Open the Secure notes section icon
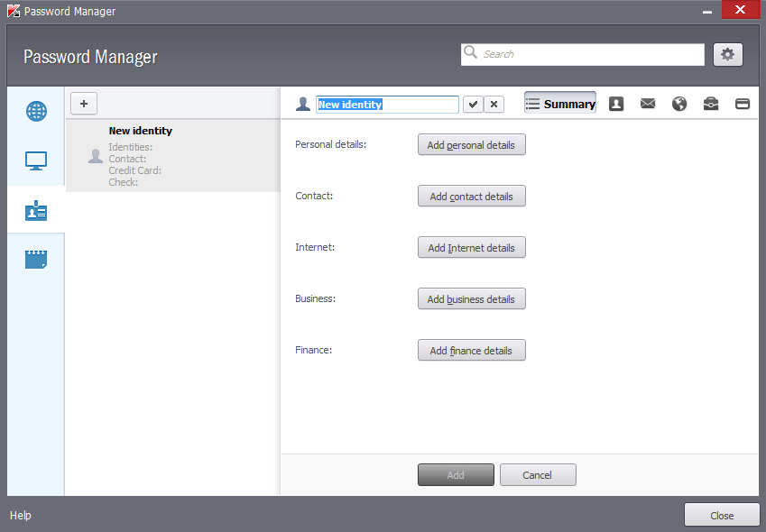The height and width of the screenshot is (532, 766). coord(36,259)
